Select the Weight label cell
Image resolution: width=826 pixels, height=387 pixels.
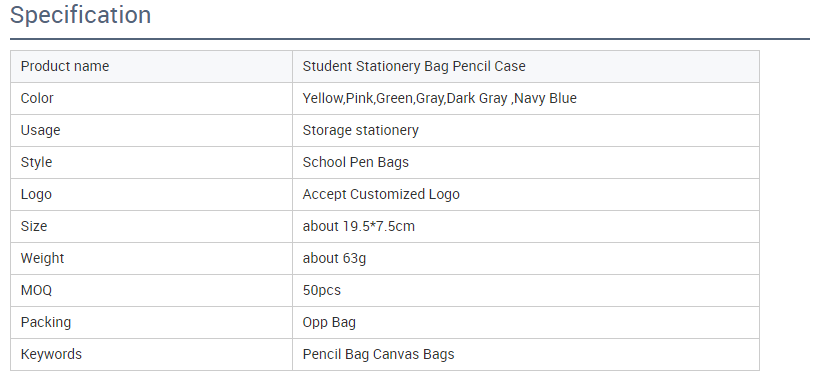point(151,259)
